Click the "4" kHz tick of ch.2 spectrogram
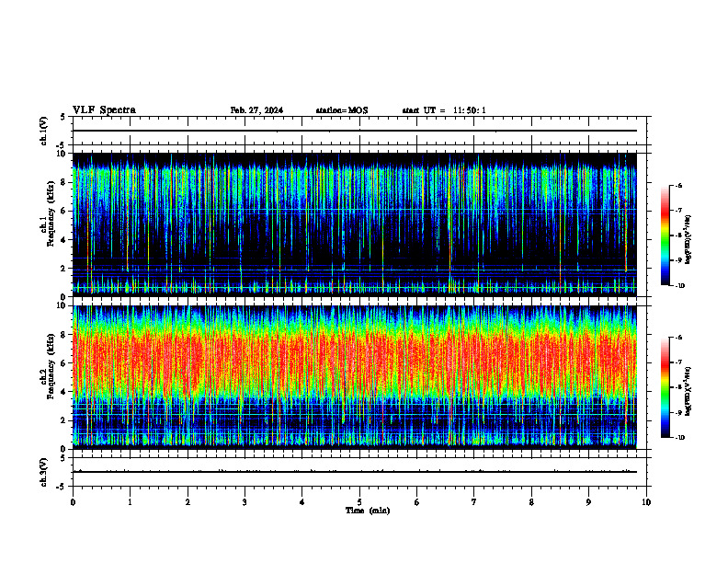The height and width of the screenshot is (563, 728). pyautogui.click(x=63, y=392)
